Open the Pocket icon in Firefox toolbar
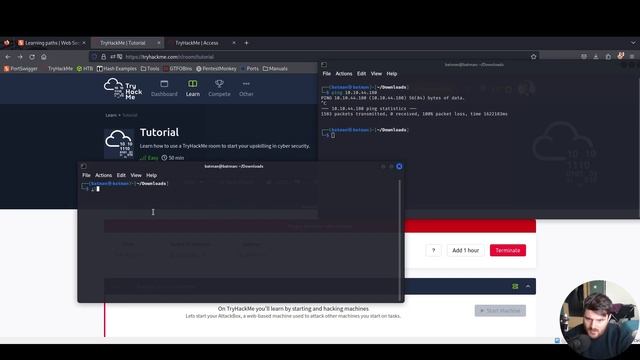Image resolution: width=640 pixels, height=360 pixels. click(x=584, y=57)
